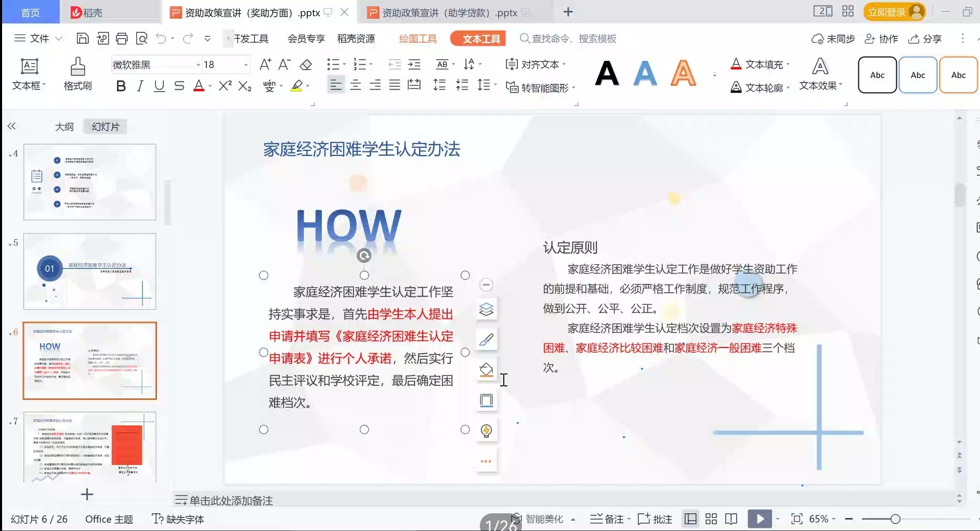Click the 立即登录 login button
This screenshot has width=980, height=531.
tap(894, 12)
